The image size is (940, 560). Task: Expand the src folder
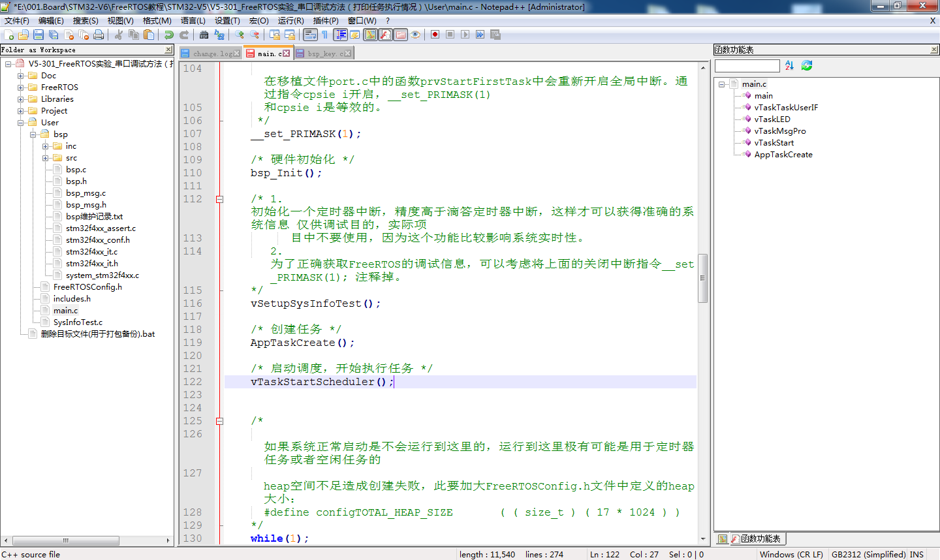point(46,158)
